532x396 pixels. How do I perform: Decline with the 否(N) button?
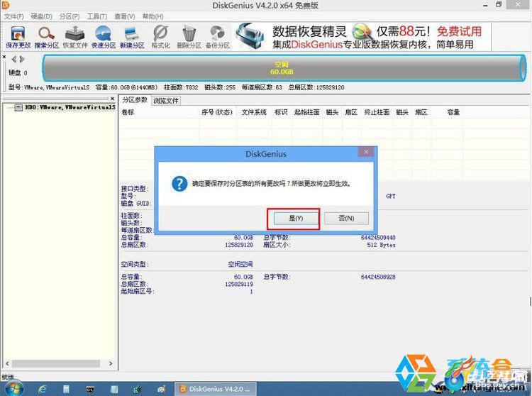(346, 218)
